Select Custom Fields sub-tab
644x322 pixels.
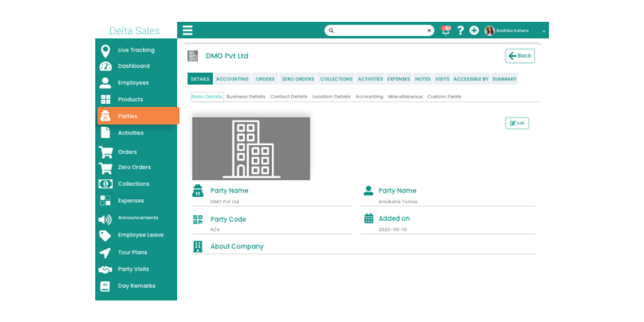pyautogui.click(x=444, y=97)
